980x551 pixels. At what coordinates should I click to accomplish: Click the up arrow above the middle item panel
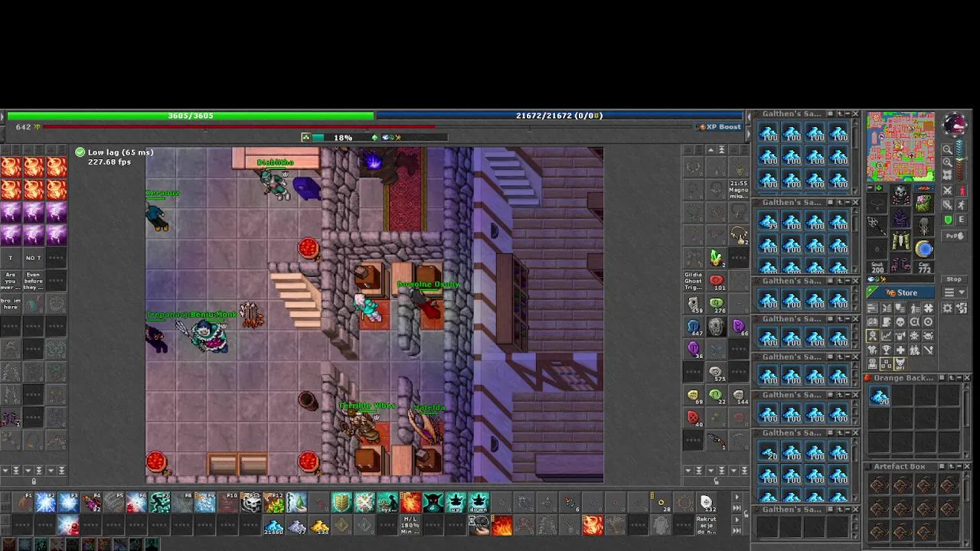point(710,150)
